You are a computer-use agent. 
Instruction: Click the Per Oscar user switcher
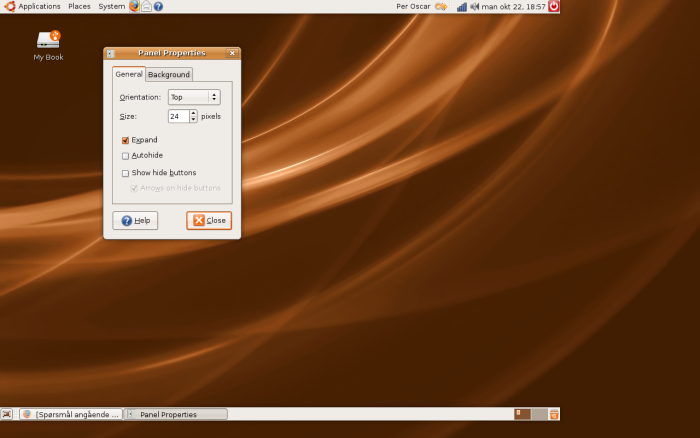click(413, 6)
